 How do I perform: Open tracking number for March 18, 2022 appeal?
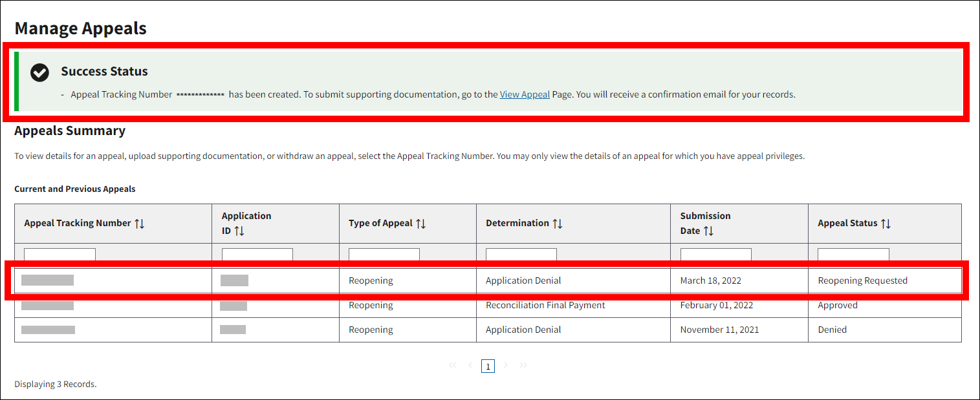[47, 280]
